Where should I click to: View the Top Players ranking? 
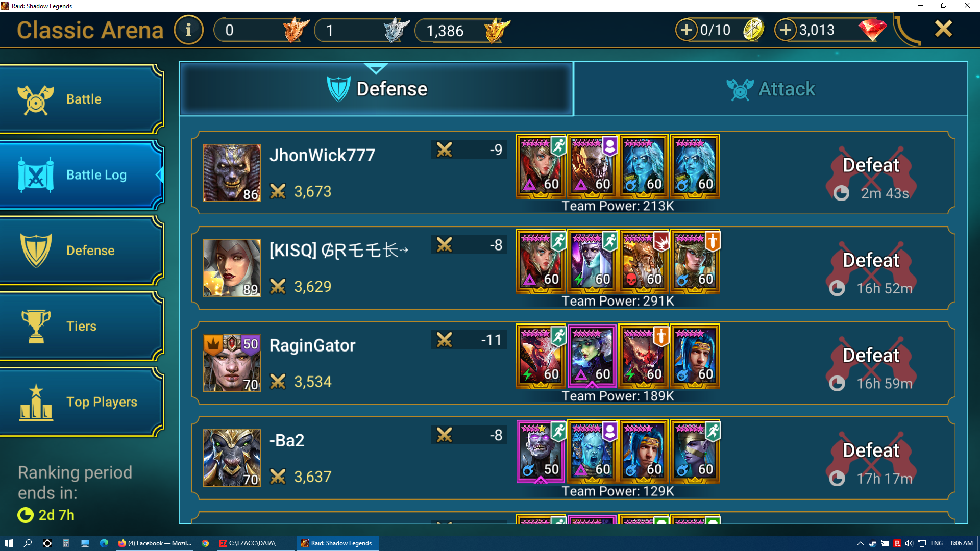[x=82, y=402]
